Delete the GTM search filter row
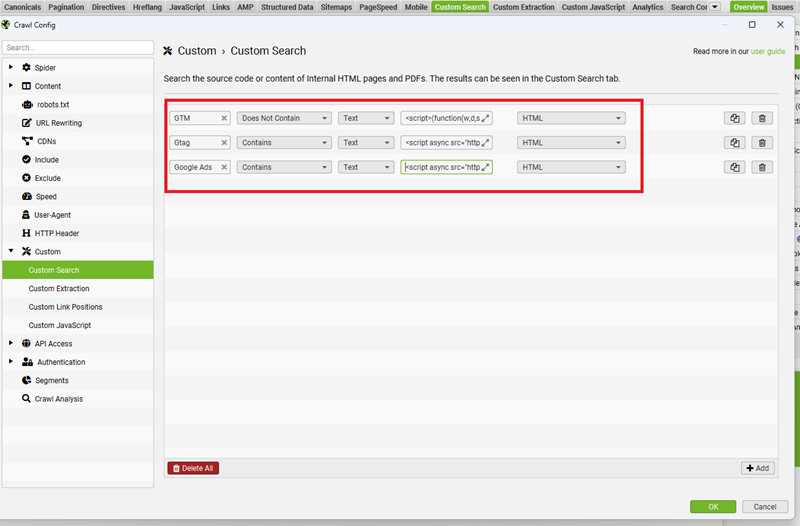The width and height of the screenshot is (800, 526). click(762, 118)
